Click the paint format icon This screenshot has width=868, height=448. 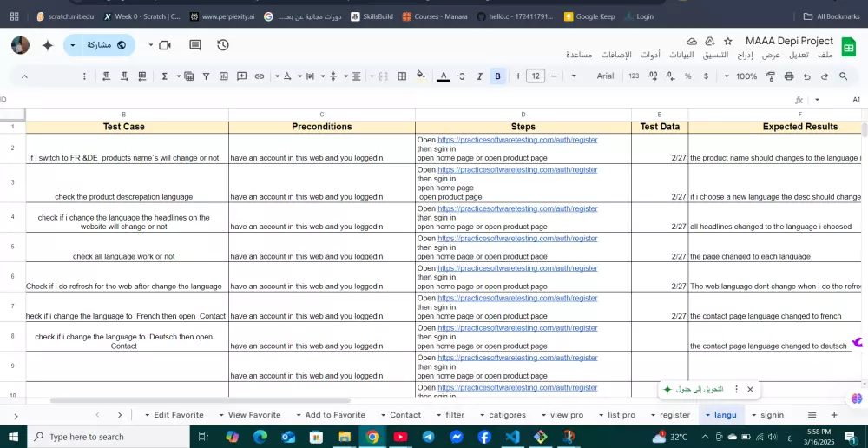[x=770, y=76]
